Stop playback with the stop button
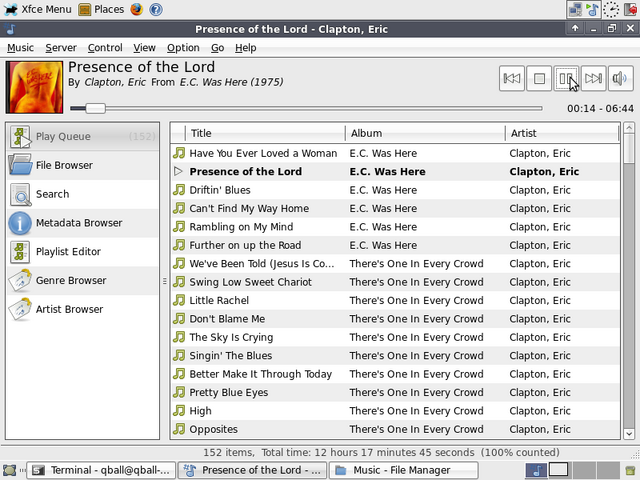The height and width of the screenshot is (480, 640). click(x=539, y=78)
